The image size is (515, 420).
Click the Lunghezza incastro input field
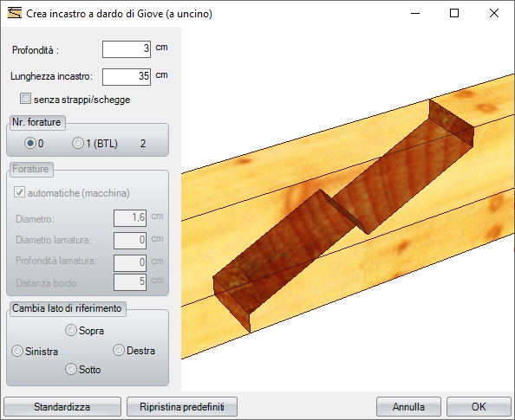(x=127, y=77)
